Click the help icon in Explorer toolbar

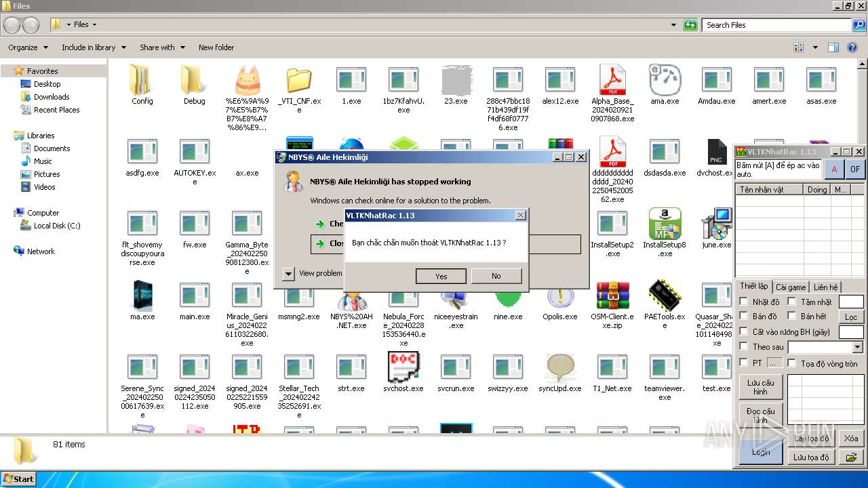click(853, 47)
